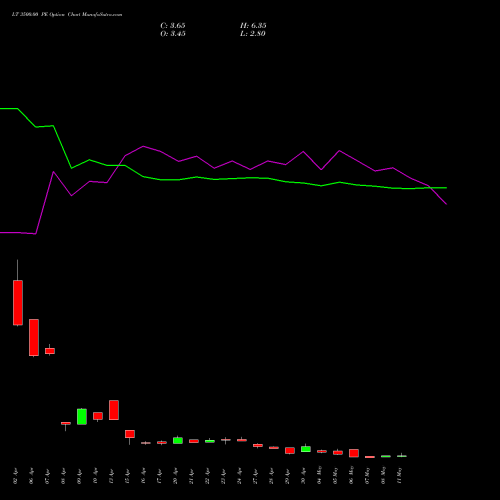Click the red candle for 06 Apr
This screenshot has height=500, width=500.
34,338
